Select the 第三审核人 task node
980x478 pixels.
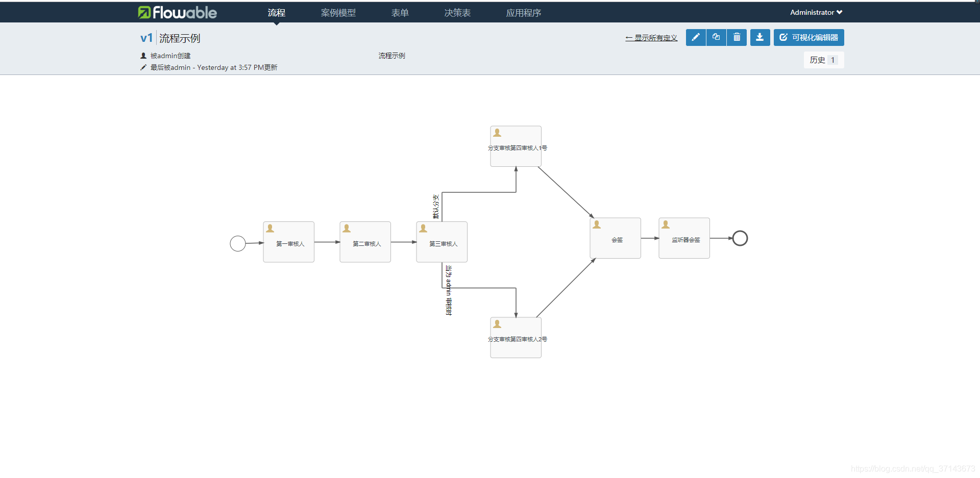pos(442,242)
